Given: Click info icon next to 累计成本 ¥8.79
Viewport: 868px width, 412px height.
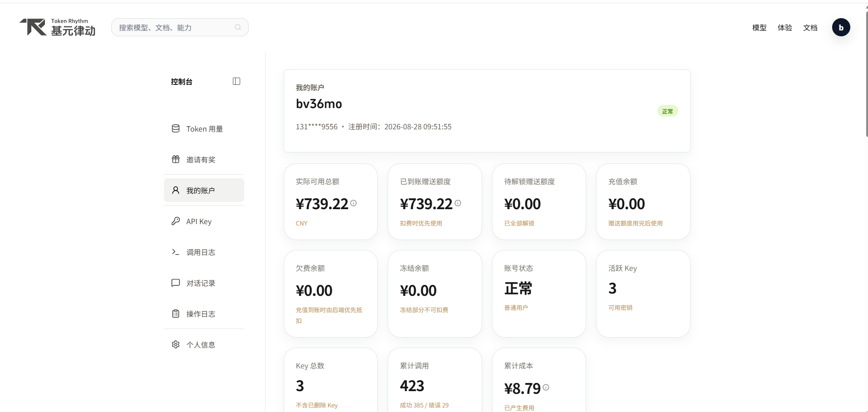Looking at the screenshot, I should point(546,387).
